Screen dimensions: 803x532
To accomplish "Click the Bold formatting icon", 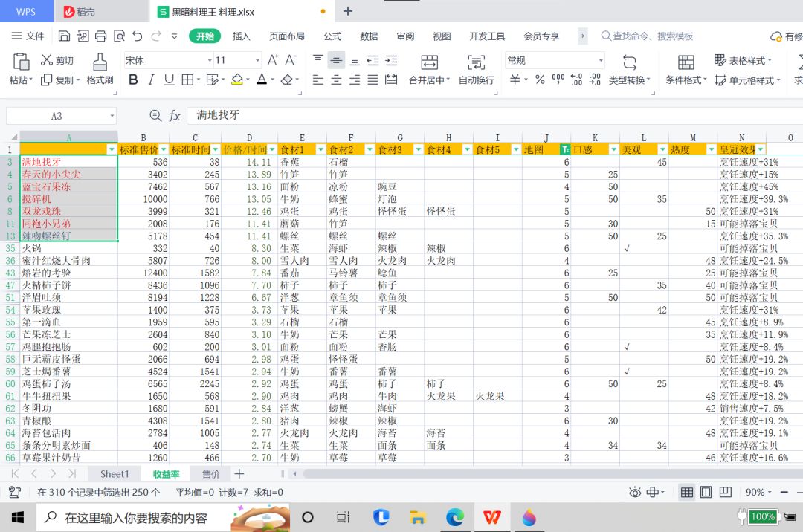I will pyautogui.click(x=133, y=80).
